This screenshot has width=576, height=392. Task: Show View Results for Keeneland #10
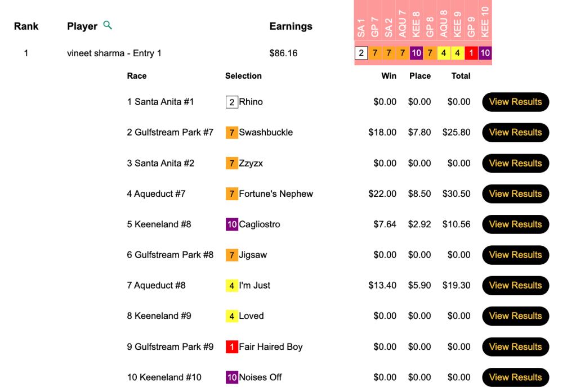515,377
